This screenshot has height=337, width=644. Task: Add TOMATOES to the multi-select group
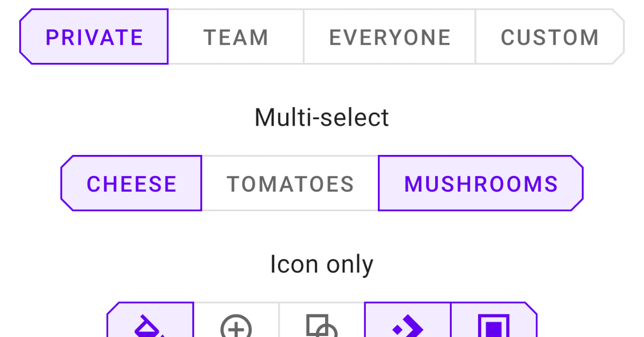(x=290, y=183)
